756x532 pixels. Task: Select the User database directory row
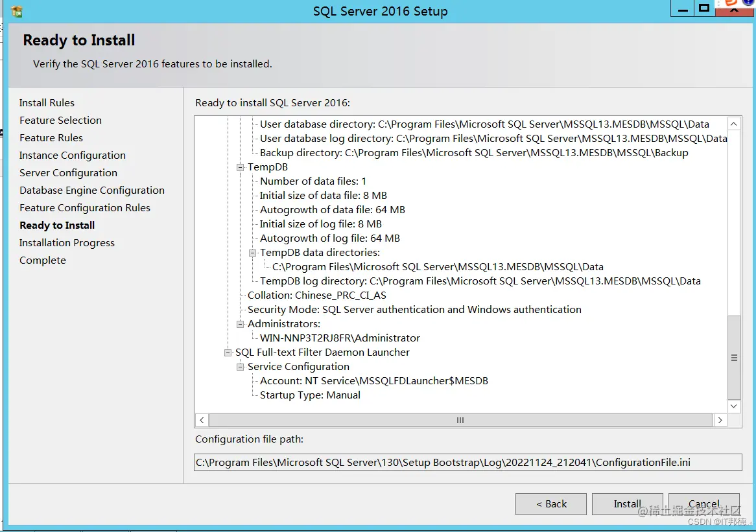click(484, 124)
